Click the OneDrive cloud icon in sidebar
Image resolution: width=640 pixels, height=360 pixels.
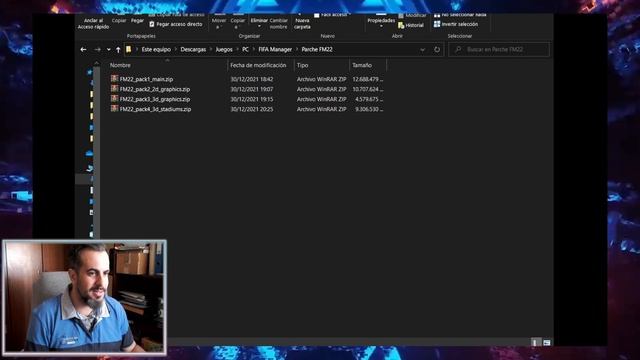[89, 153]
